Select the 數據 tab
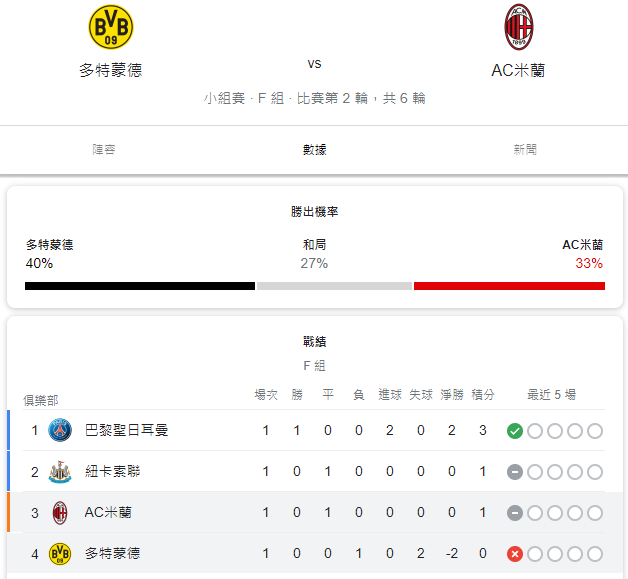Screen dimensions: 628x579 (314, 149)
